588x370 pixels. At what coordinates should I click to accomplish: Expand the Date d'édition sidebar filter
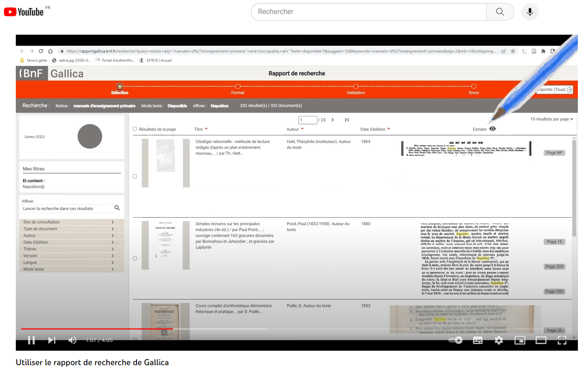click(72, 242)
